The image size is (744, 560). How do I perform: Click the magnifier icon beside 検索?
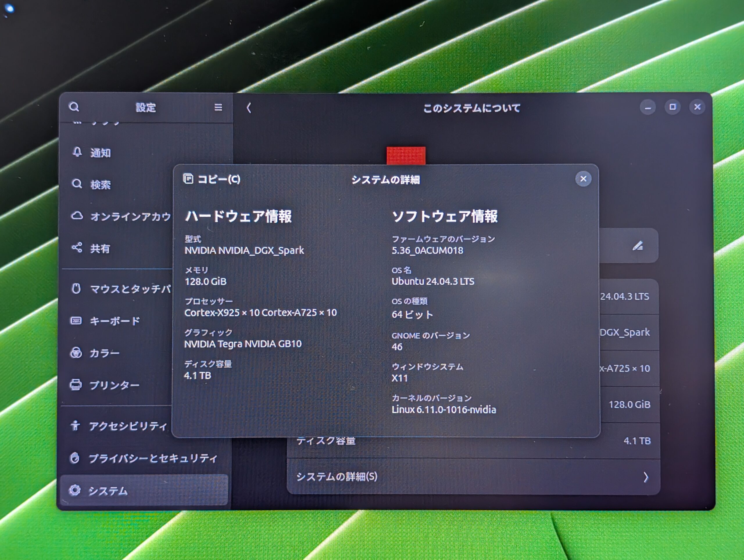coord(77,184)
